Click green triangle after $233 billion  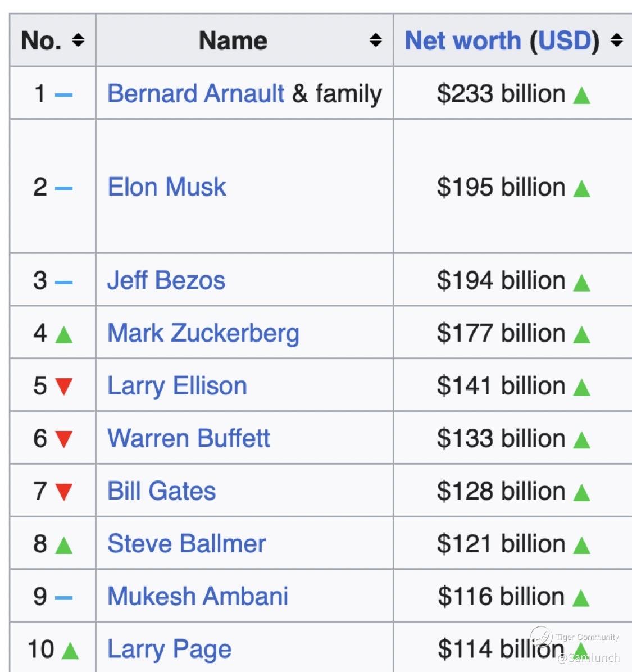[581, 95]
